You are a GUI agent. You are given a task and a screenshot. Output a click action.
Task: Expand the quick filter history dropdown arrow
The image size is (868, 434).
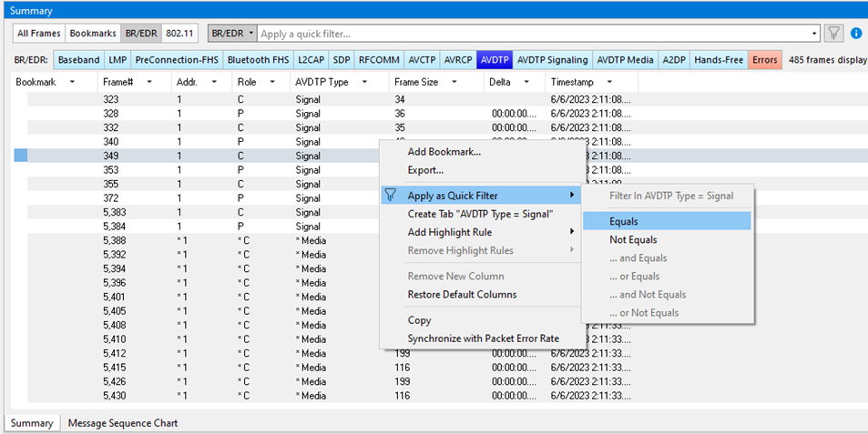point(815,34)
